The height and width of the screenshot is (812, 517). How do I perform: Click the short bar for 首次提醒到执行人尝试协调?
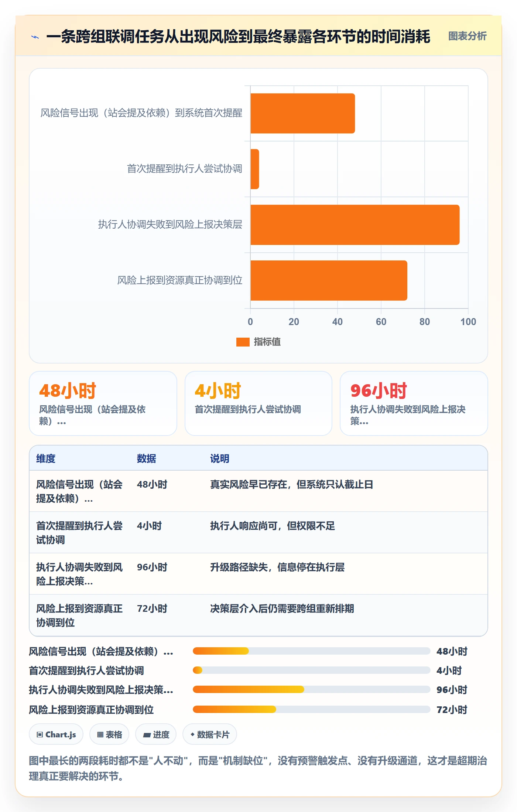(x=254, y=169)
